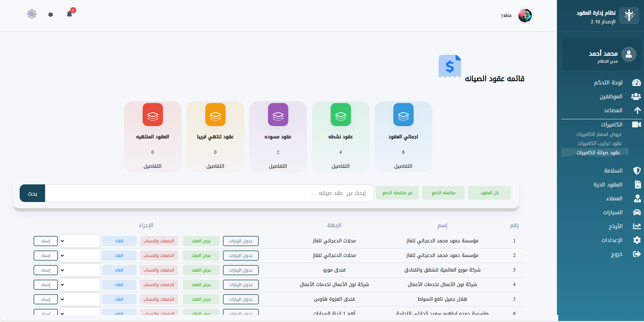
Task: Open the dropdown next to فندق العزوة هاوس
Action: (80, 299)
